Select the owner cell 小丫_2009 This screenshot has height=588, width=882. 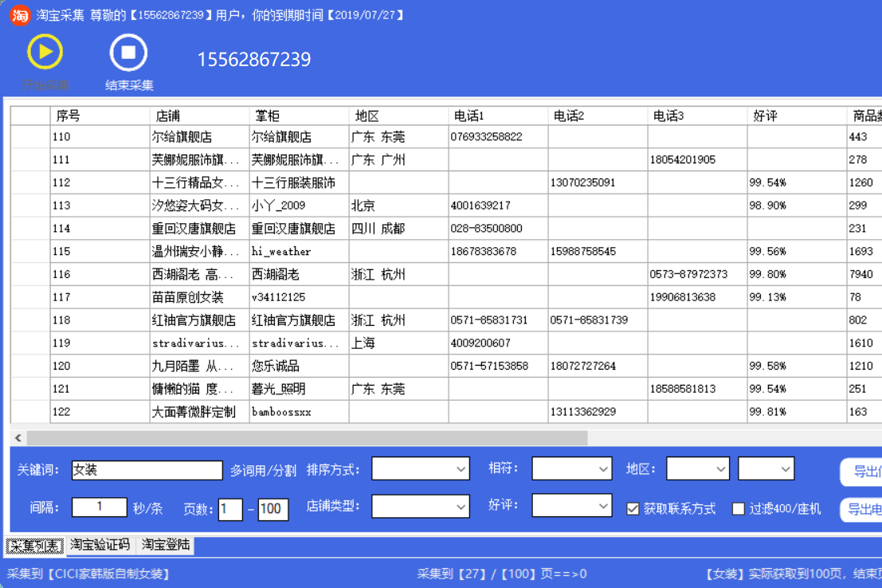(x=299, y=206)
